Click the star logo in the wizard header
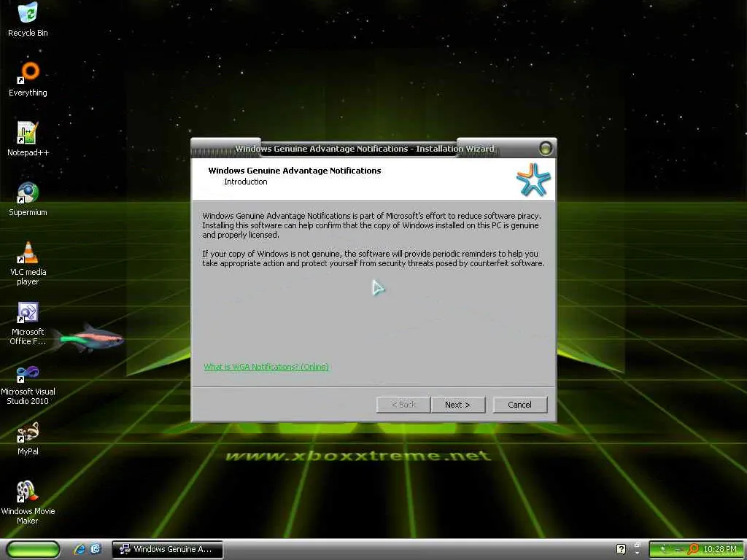Viewport: 747px width, 560px height. (x=533, y=179)
